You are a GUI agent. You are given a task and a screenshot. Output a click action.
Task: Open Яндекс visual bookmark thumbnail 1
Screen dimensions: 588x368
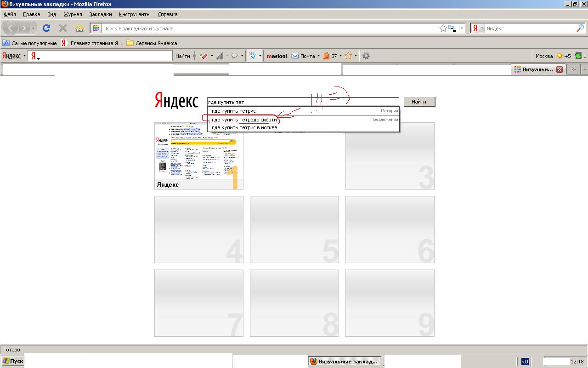pyautogui.click(x=198, y=156)
